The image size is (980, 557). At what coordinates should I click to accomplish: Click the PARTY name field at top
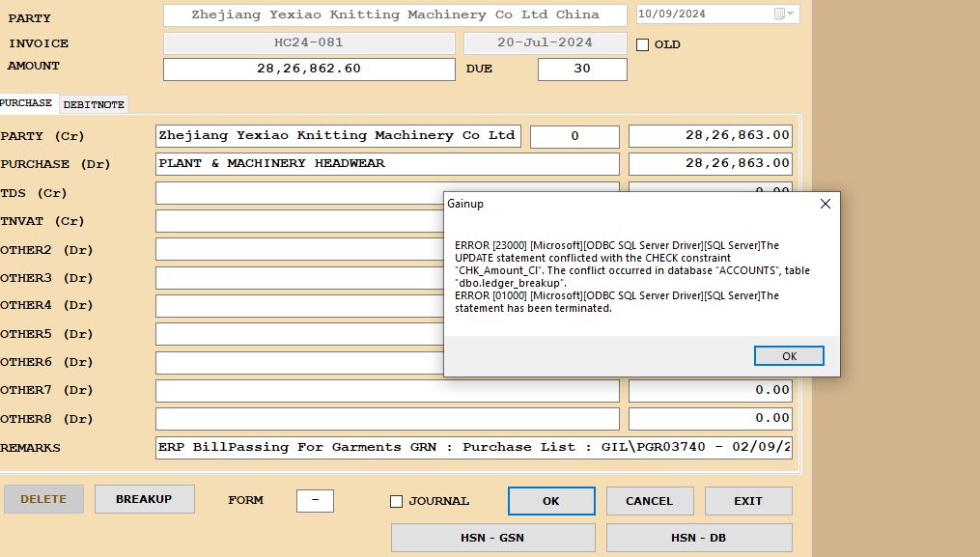tap(395, 15)
